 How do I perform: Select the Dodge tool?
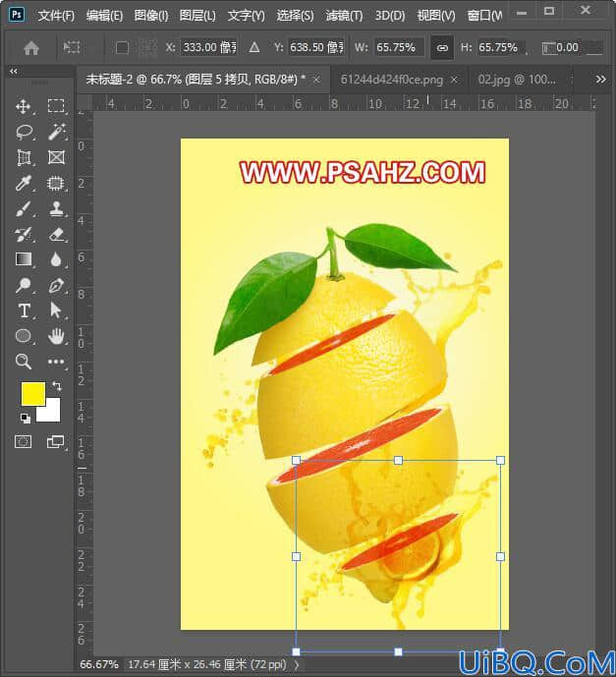pos(24,285)
